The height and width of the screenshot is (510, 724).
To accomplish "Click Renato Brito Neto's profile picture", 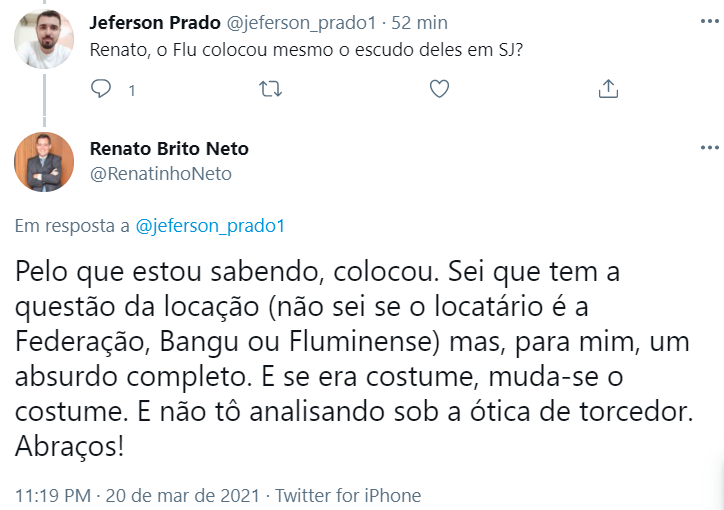I will 44,161.
